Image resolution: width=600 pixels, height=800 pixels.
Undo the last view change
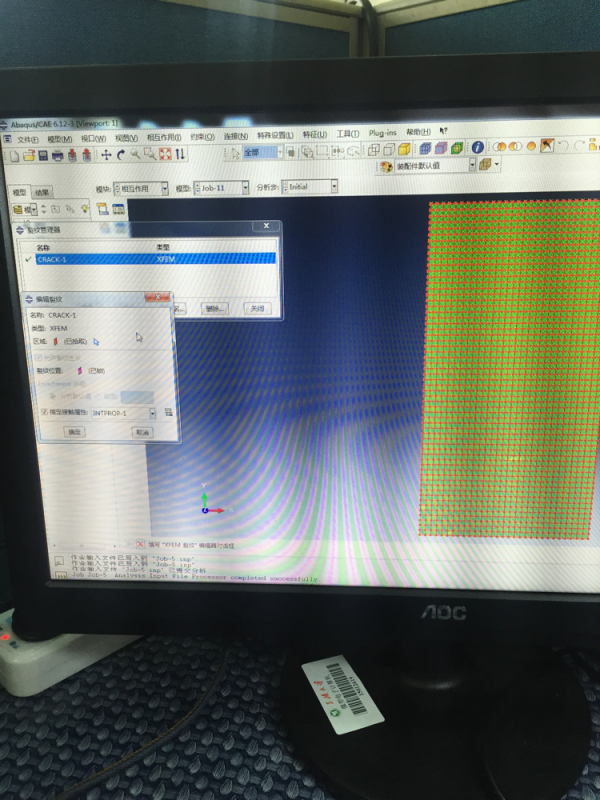(564, 146)
